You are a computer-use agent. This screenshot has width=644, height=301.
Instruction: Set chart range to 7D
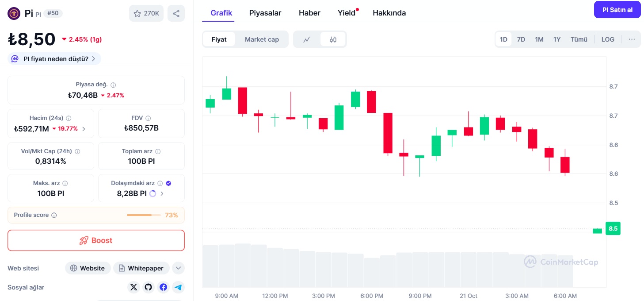coord(521,39)
